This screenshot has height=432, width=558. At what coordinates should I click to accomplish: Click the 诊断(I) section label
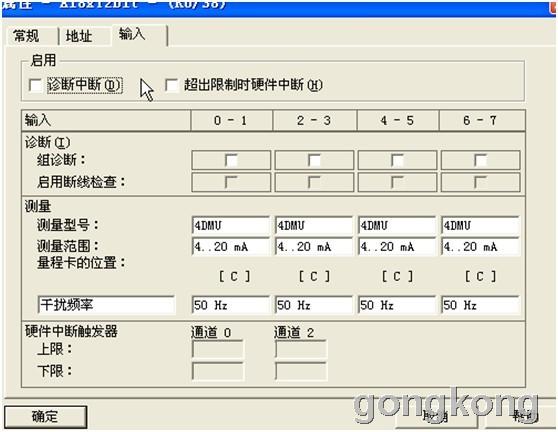(x=47, y=142)
